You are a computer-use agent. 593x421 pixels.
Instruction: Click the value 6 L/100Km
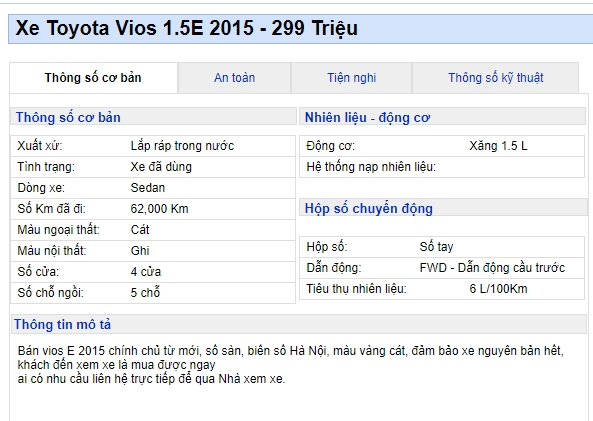(498, 289)
